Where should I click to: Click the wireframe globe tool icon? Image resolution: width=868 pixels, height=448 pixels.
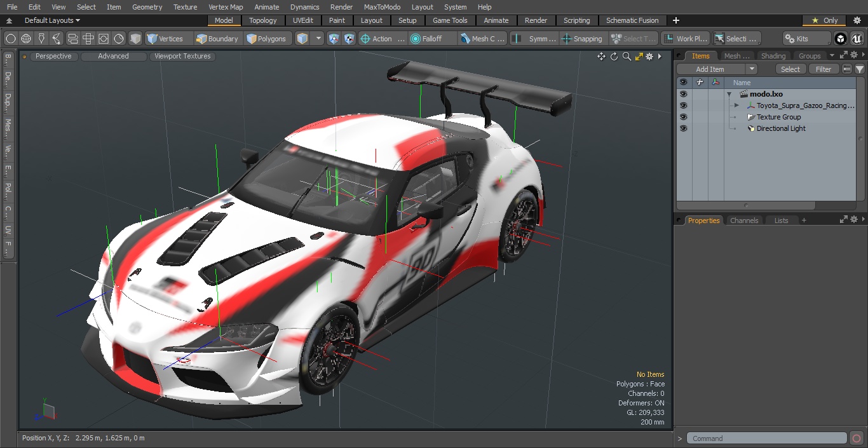(x=26, y=39)
